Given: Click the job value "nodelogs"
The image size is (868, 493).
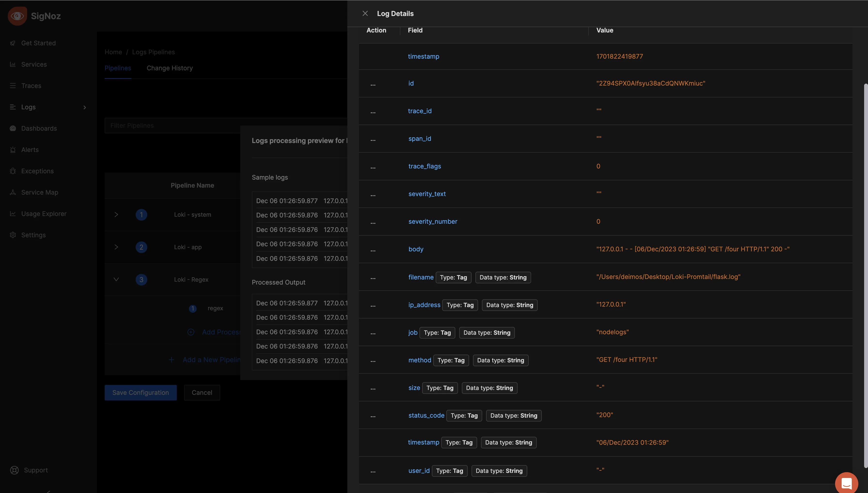Looking at the screenshot, I should point(612,332).
